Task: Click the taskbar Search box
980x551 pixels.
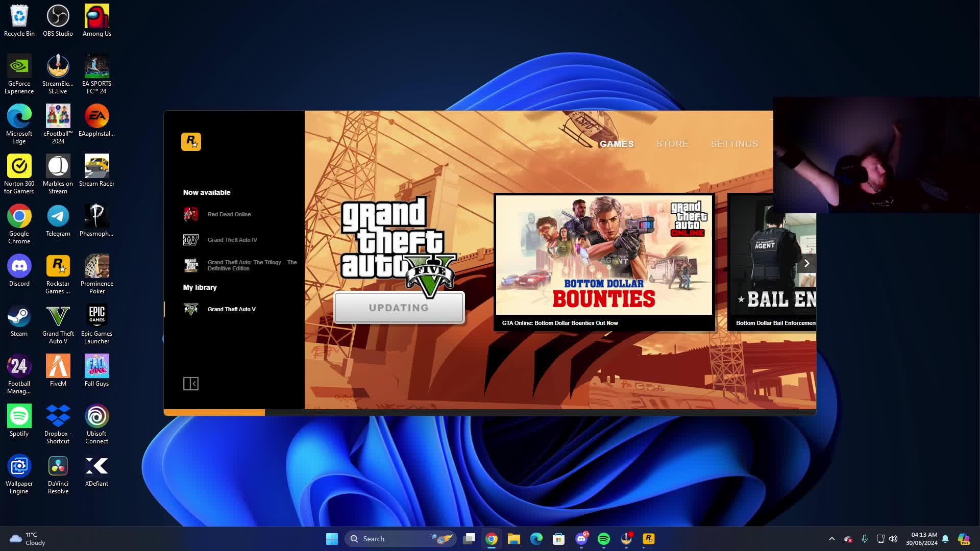Action: (x=400, y=539)
